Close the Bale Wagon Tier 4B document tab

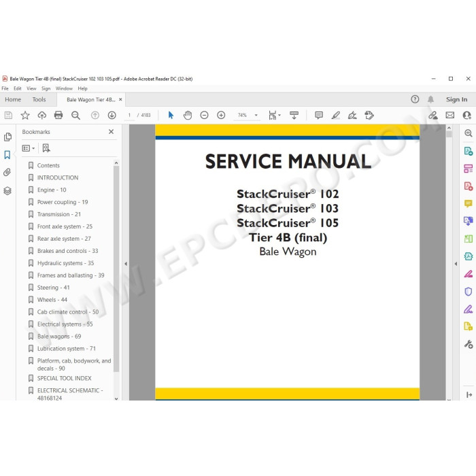(x=120, y=99)
